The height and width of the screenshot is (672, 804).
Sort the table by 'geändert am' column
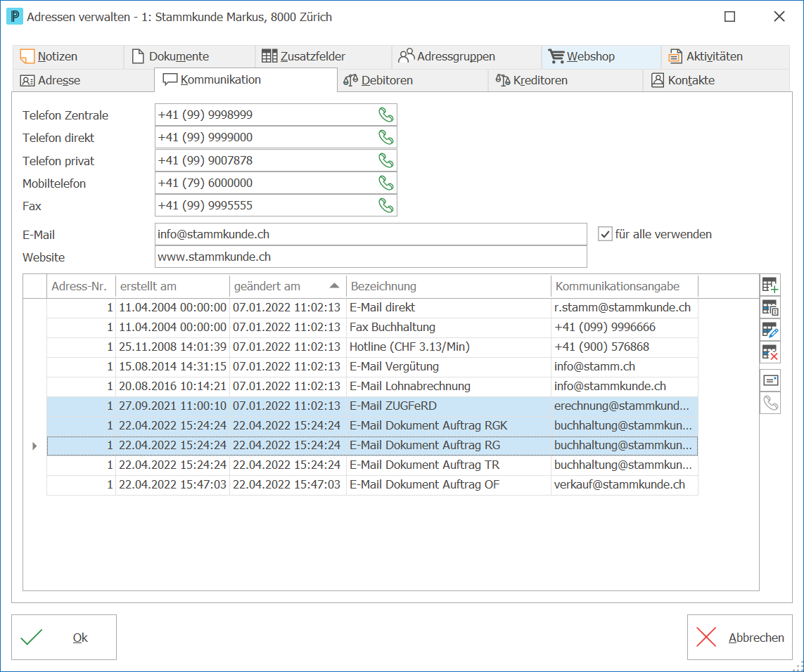[x=288, y=286]
